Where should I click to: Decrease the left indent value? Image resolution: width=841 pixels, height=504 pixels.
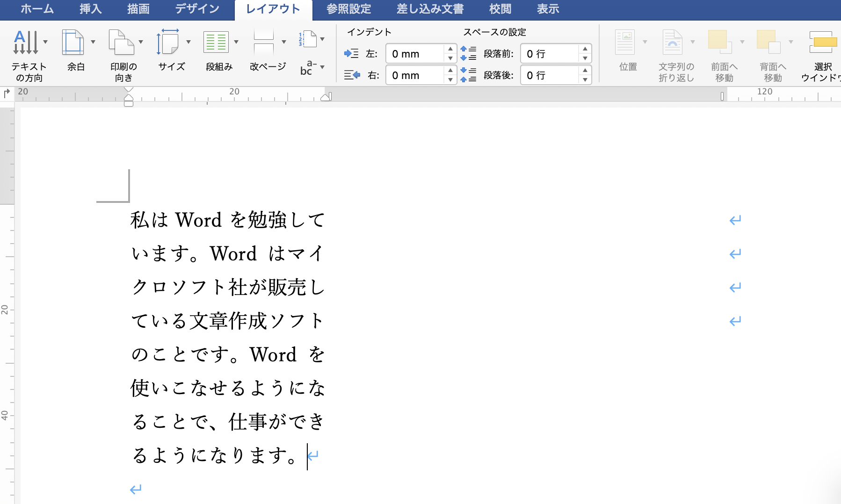coord(450,58)
